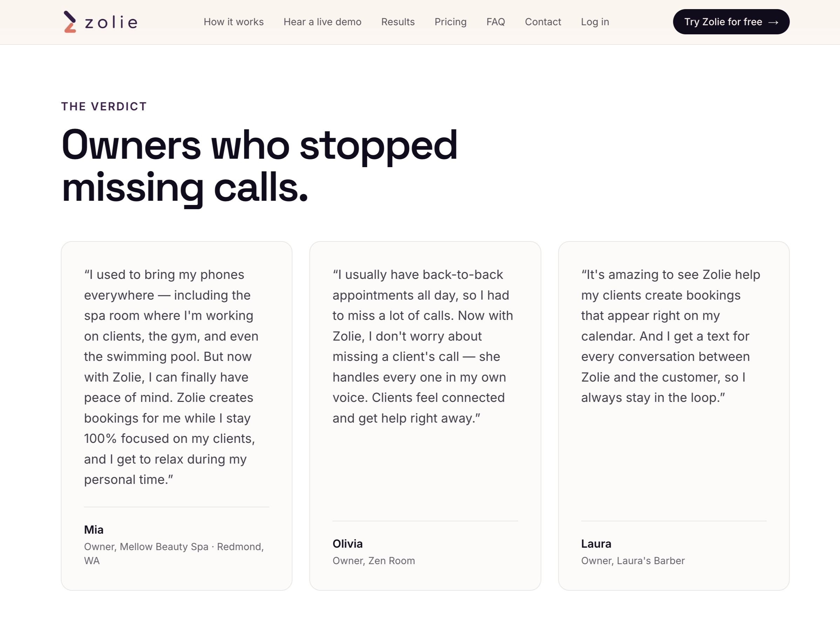Click Log in

point(595,22)
